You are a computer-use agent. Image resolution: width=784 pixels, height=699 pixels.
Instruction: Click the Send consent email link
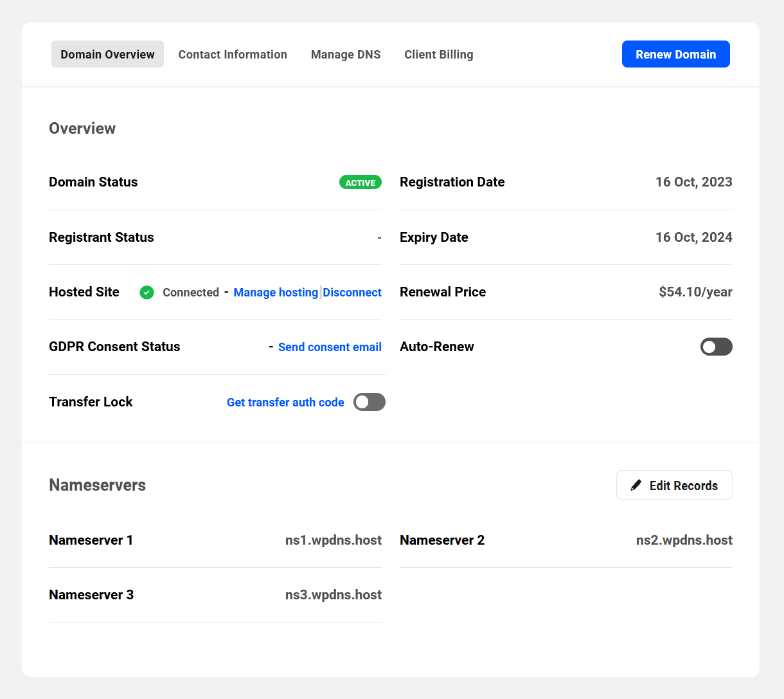330,347
